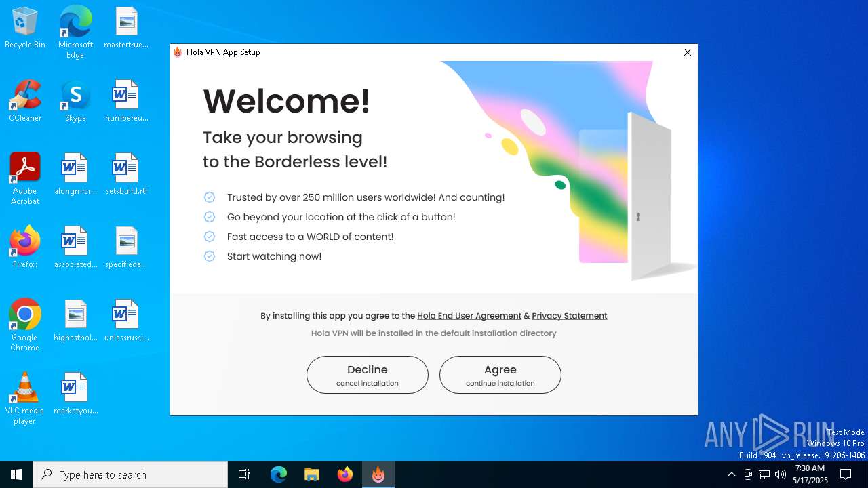Open the Action Center notifications
The width and height of the screenshot is (868, 488).
click(846, 474)
